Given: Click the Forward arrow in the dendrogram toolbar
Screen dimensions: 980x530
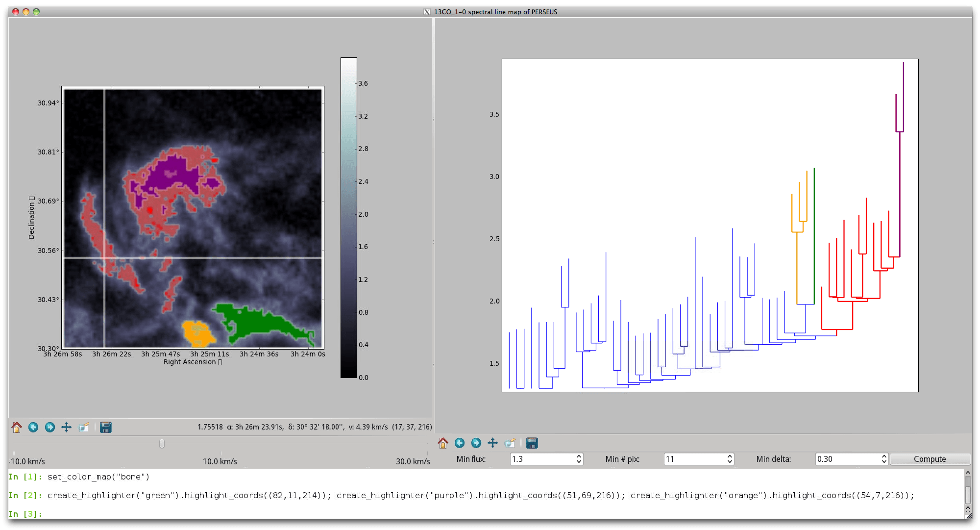Looking at the screenshot, I should (476, 443).
